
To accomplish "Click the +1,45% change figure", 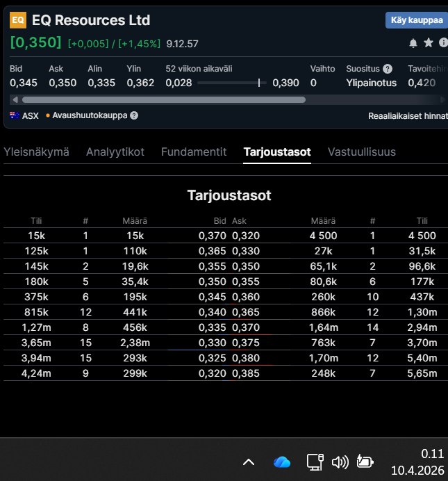I will pyautogui.click(x=139, y=44).
